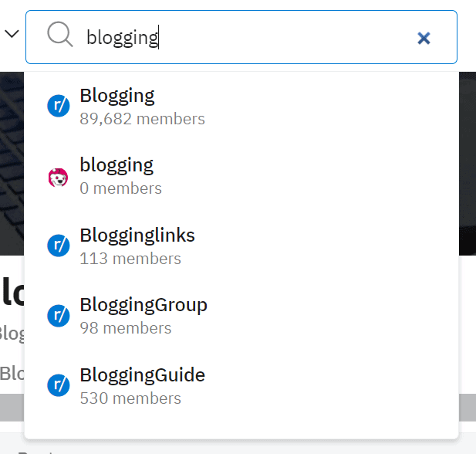
Task: Click the blue r/ icon beside 89,682 members
Action: [x=59, y=106]
